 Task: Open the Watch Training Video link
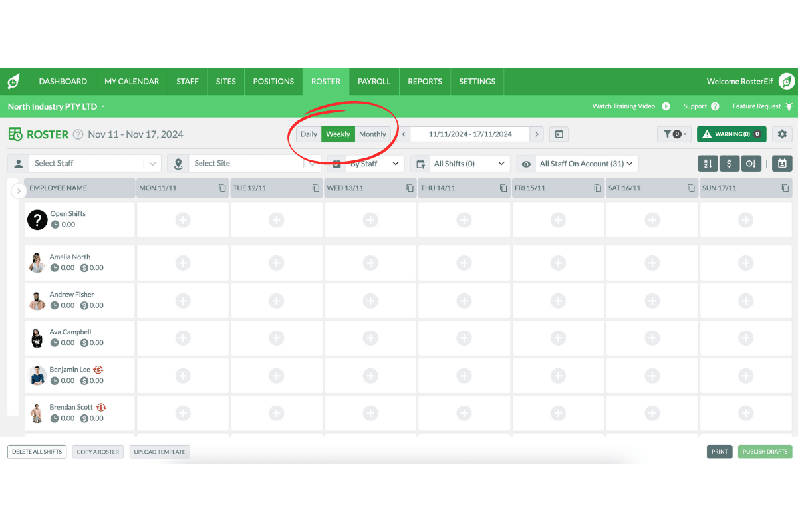tap(624, 106)
